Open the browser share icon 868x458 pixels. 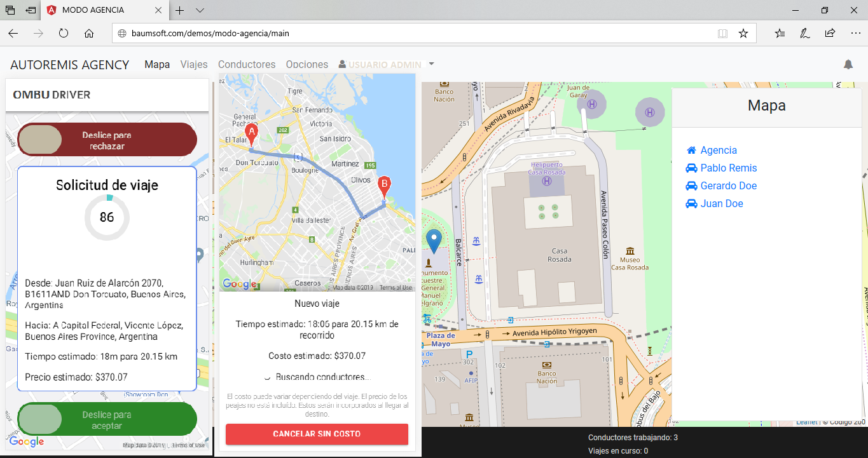(830, 33)
